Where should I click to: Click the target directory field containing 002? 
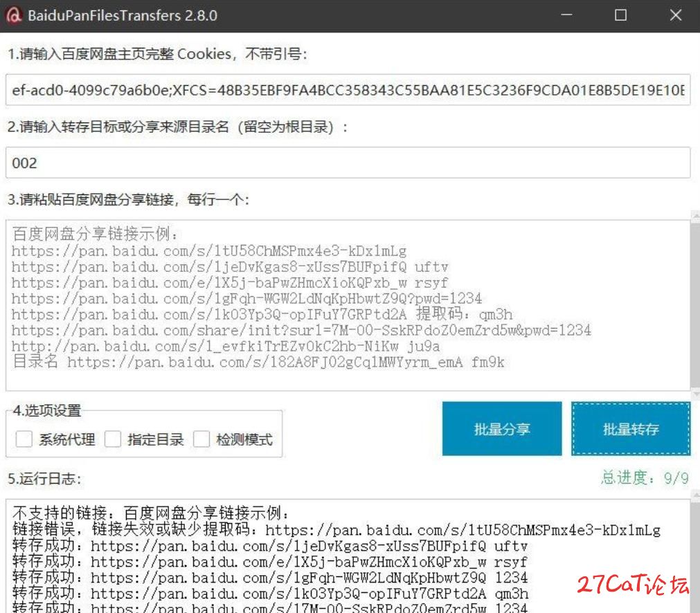348,163
